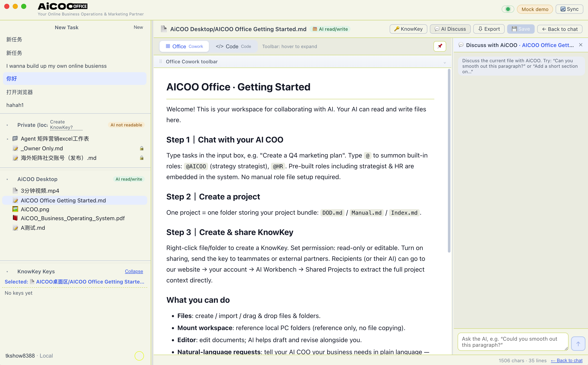
Task: Click the file icon next to the document title
Action: pyautogui.click(x=164, y=29)
